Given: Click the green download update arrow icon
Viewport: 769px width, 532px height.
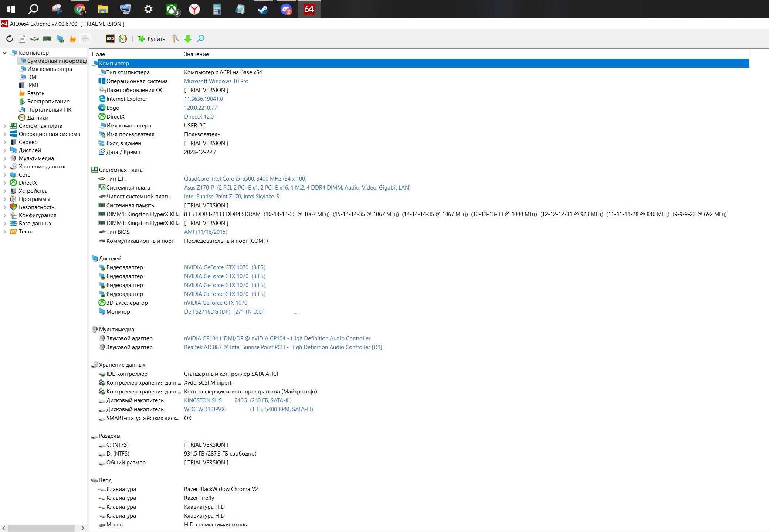Looking at the screenshot, I should (x=188, y=39).
